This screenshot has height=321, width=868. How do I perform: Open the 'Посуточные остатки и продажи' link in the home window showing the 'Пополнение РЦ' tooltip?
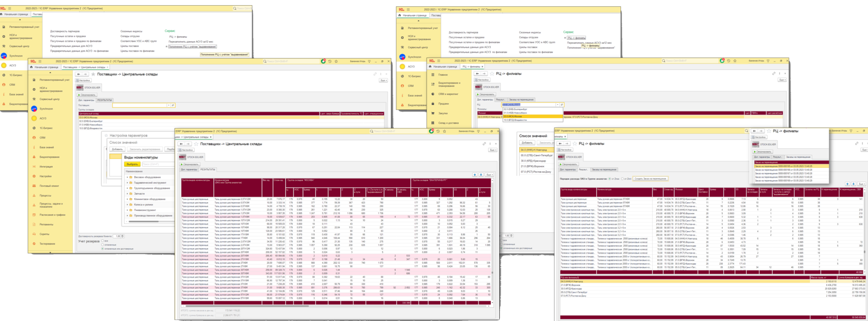(x=68, y=36)
